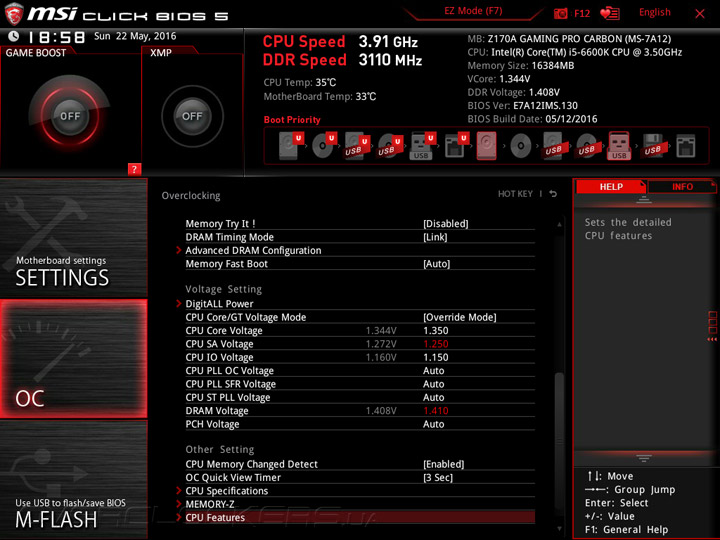Select the highlighted legacy hard disk boot icon

[x=487, y=146]
